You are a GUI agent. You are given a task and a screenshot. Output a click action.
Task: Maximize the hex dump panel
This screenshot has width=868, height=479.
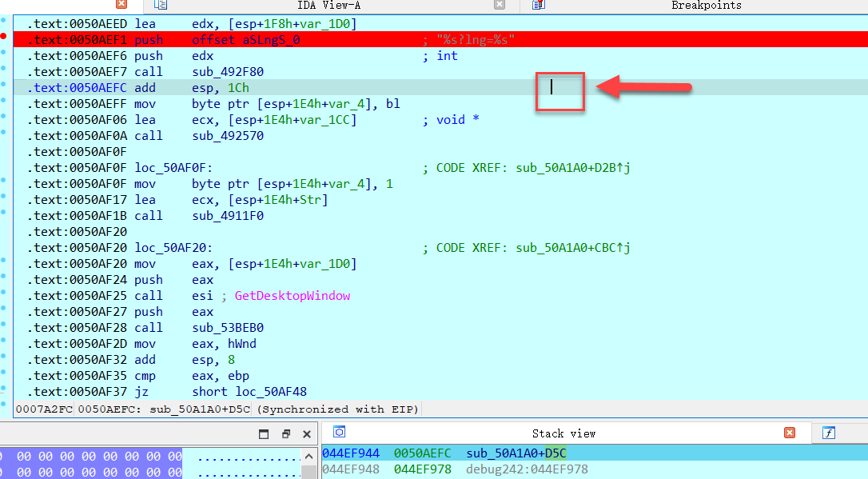pos(264,434)
